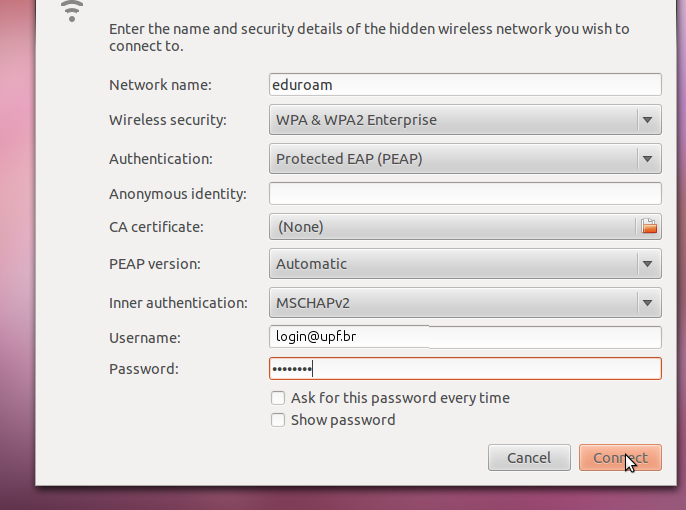Focus the Network name field containing eduroam

465,84
